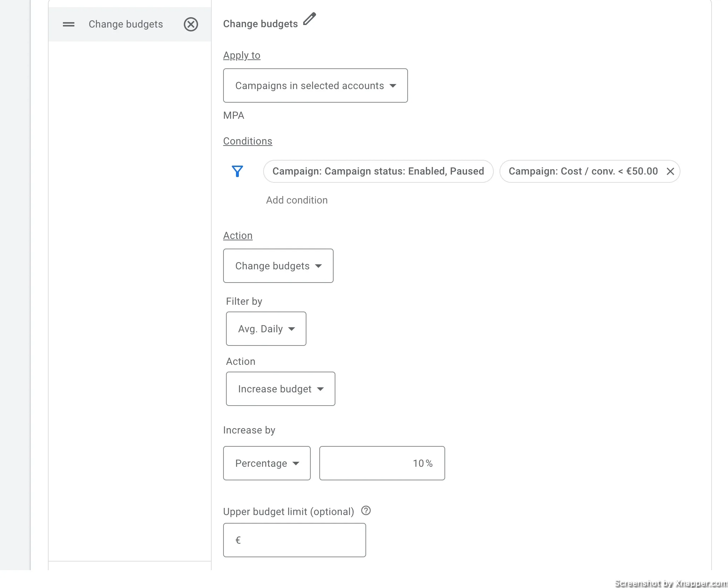The image size is (728, 588).
Task: Click the drag handle next to Change budgets
Action: 69,24
